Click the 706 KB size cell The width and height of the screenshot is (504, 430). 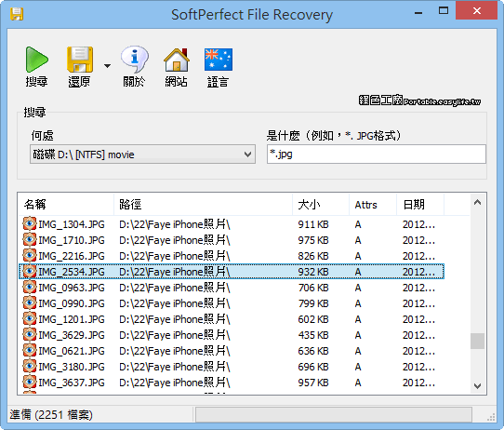(x=313, y=288)
